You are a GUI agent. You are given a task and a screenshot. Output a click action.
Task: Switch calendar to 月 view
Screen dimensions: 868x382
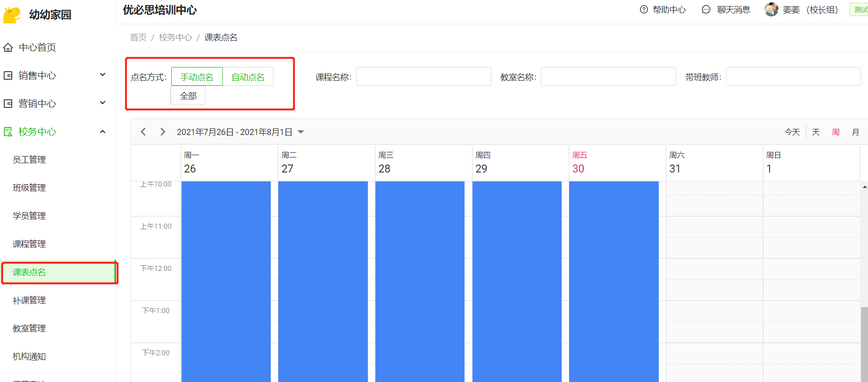[x=855, y=132]
